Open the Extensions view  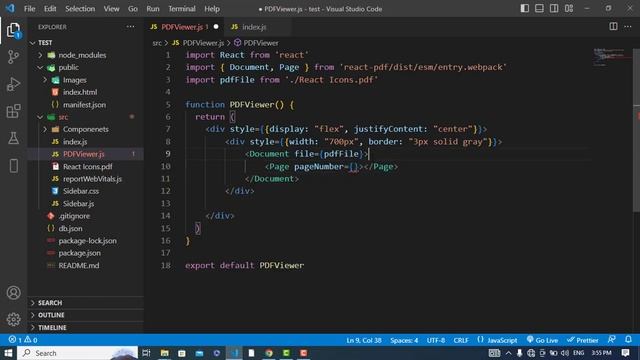point(13,111)
